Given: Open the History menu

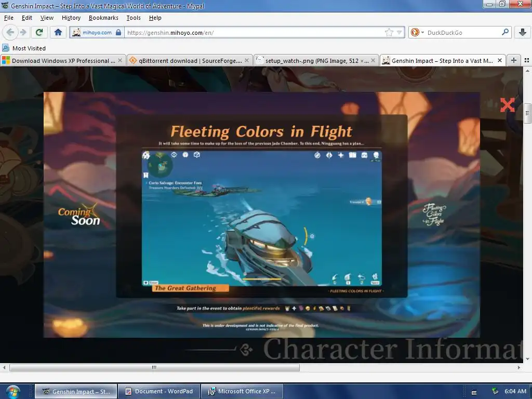Looking at the screenshot, I should (x=71, y=18).
